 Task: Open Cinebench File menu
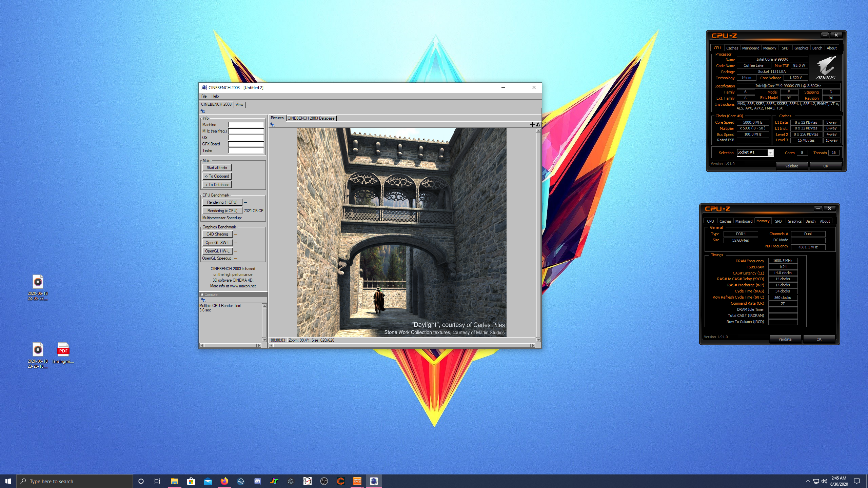click(x=204, y=96)
